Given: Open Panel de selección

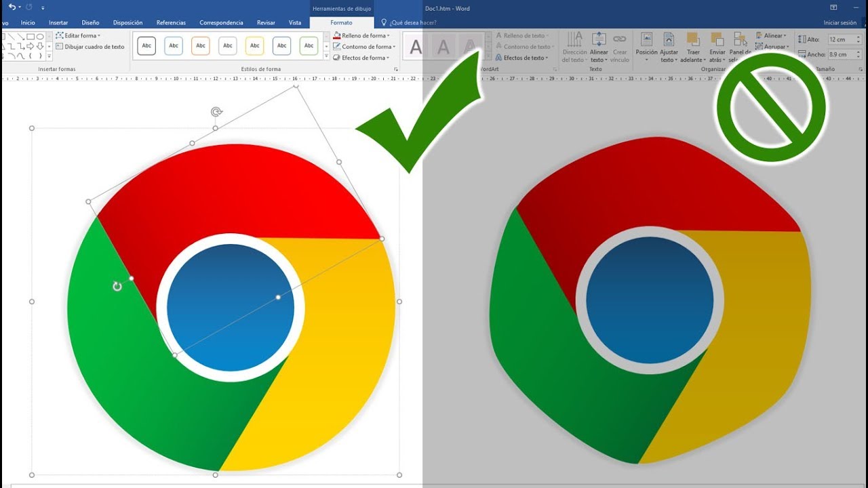Looking at the screenshot, I should click(740, 47).
